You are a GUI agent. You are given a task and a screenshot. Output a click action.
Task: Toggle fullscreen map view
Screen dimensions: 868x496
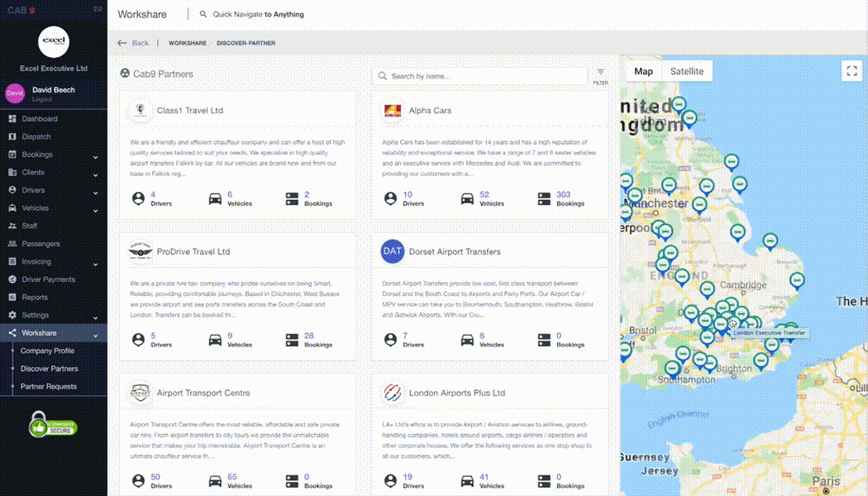point(852,71)
